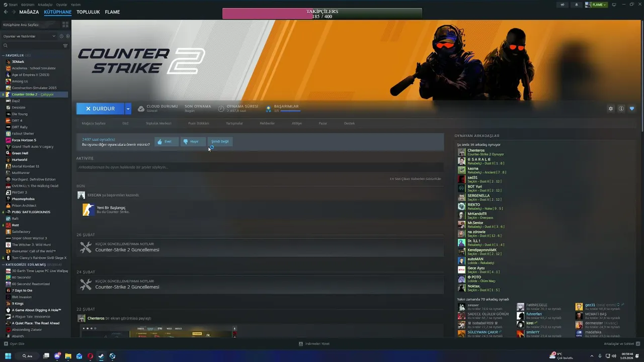Switch library to collections grid view
Viewport: 644px width, 362px height.
tap(65, 25)
